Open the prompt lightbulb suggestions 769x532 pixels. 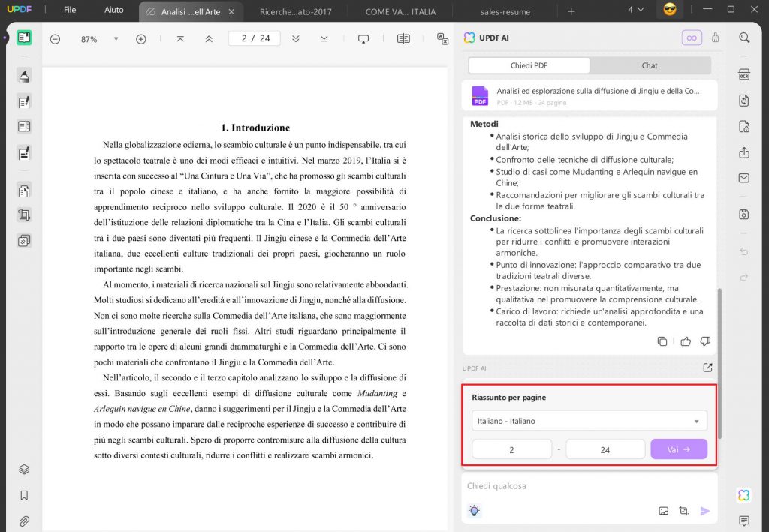click(474, 511)
